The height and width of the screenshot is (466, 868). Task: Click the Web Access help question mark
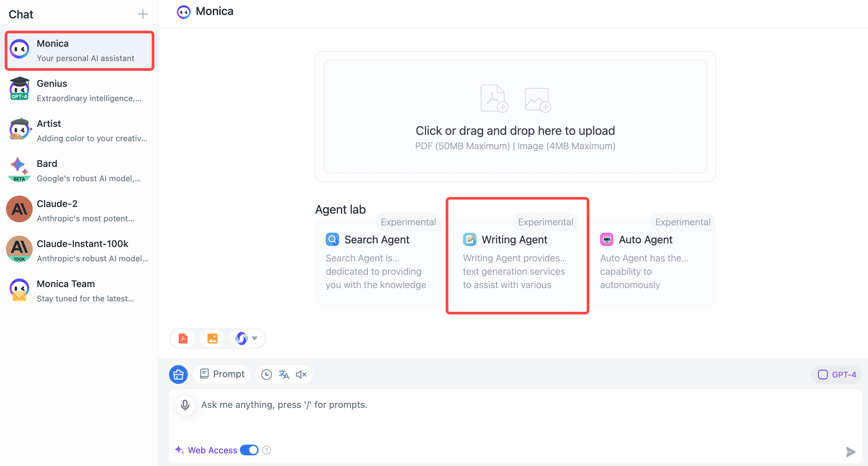(266, 450)
